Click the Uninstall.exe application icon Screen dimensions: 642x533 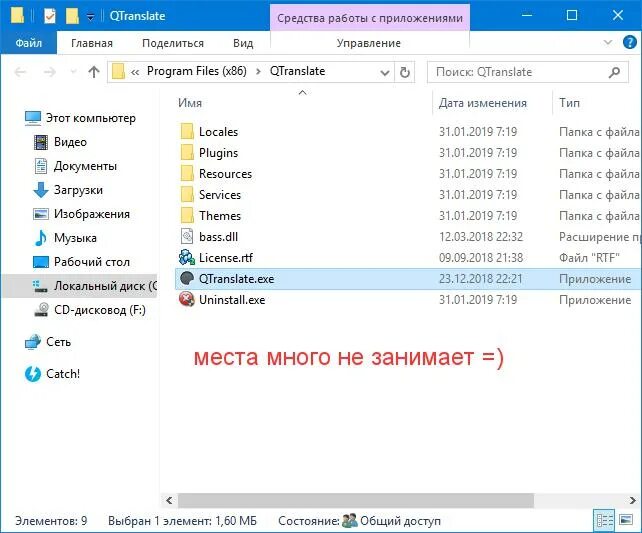[187, 300]
